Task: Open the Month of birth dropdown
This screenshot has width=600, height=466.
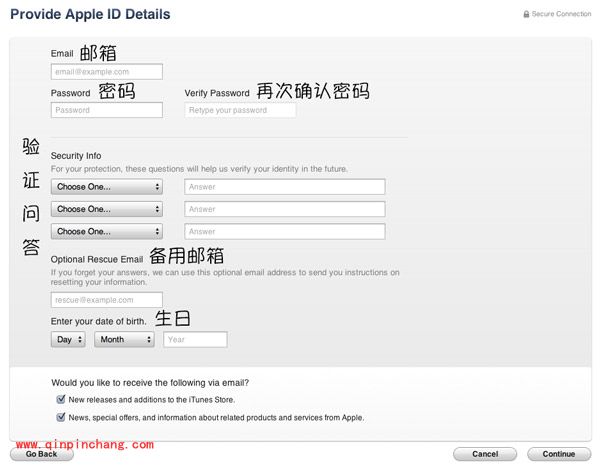Action: click(124, 339)
